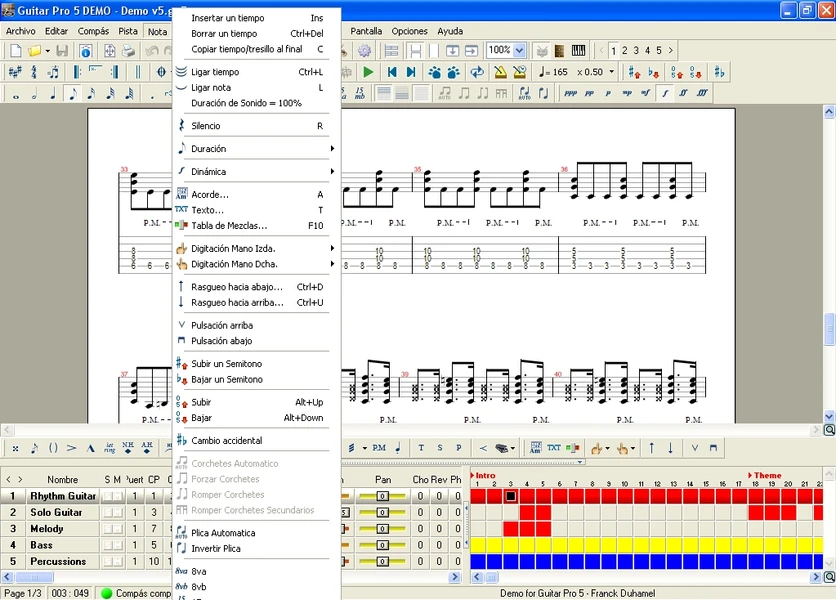836x600 pixels.
Task: Click the key signature sharps icon
Action: tap(15, 71)
